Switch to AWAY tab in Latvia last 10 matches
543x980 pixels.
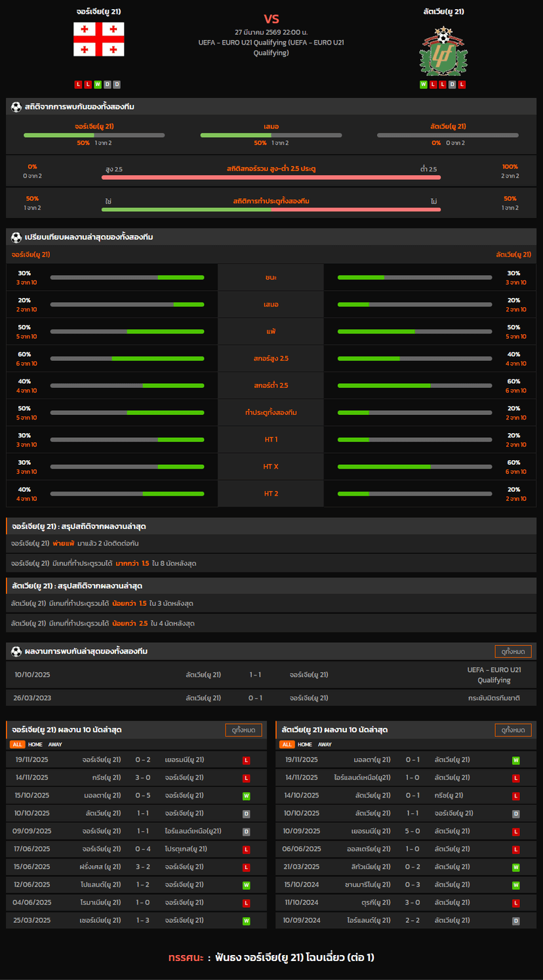pos(325,744)
